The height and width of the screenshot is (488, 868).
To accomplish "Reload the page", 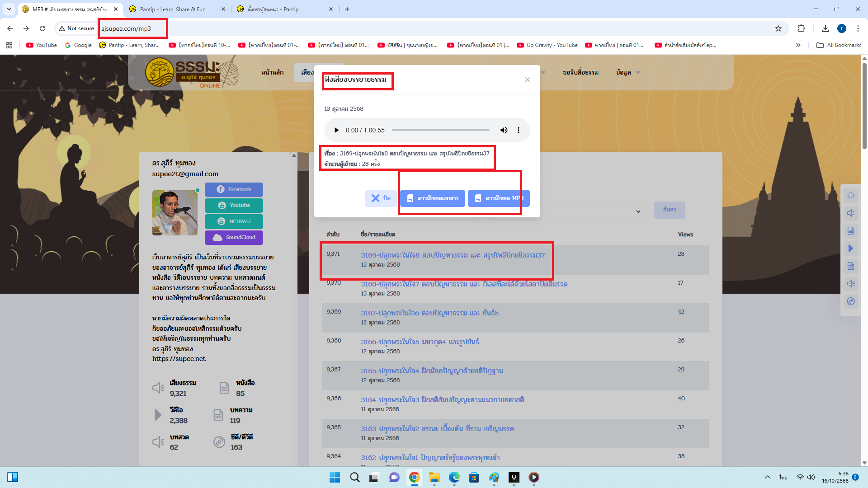I will (x=42, y=28).
